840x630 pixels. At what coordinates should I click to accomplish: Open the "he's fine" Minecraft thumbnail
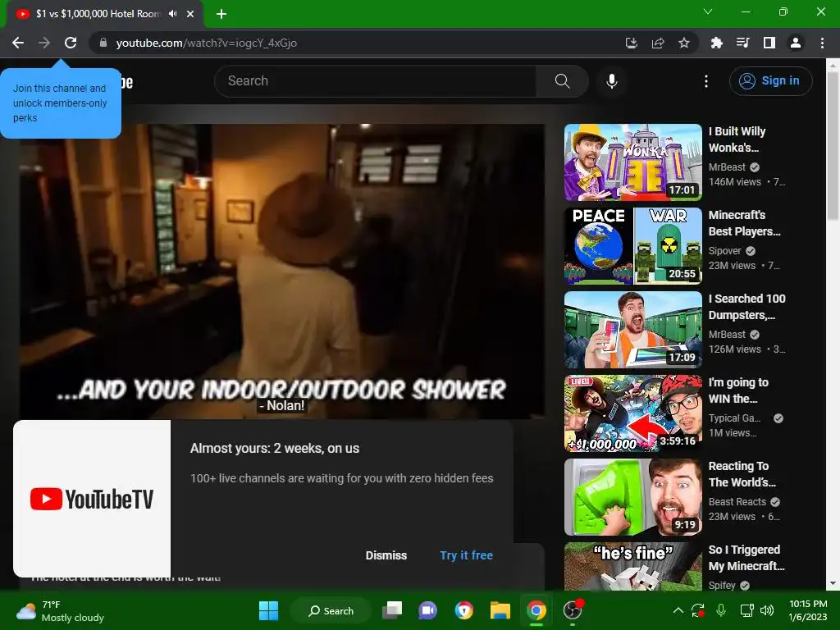click(633, 566)
